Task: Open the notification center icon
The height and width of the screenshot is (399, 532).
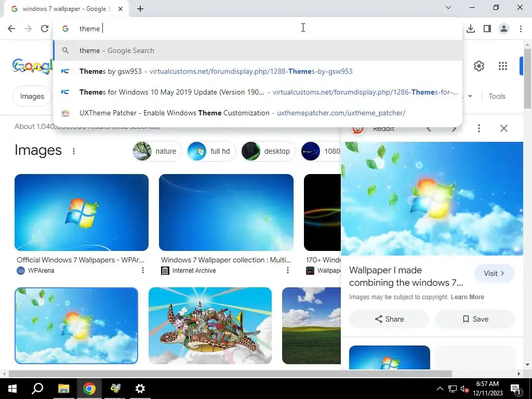Action: [x=515, y=389]
